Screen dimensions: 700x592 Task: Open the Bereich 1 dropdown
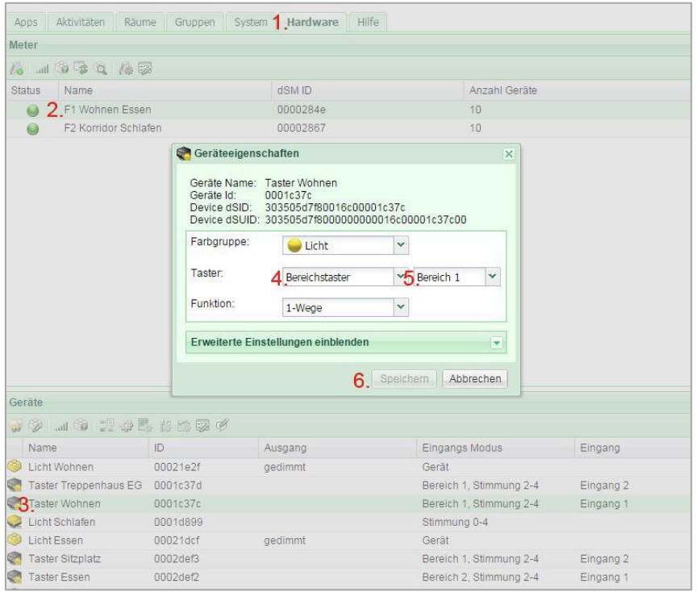pyautogui.click(x=494, y=276)
